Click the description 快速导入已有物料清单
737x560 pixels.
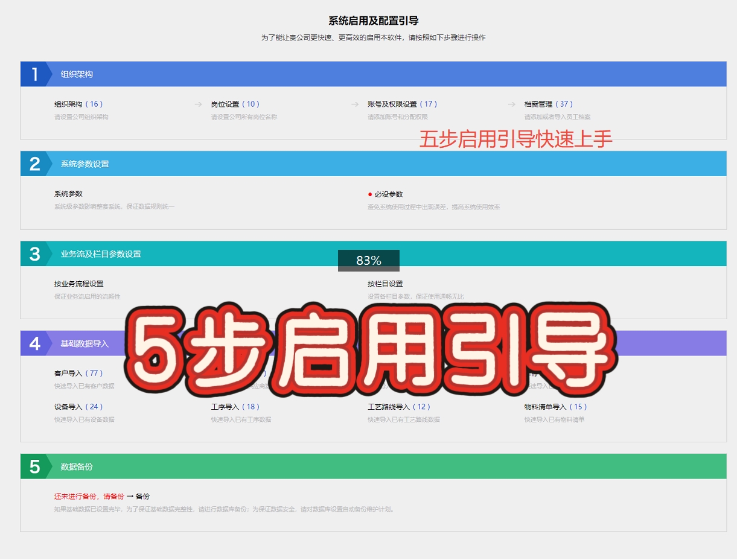554,419
